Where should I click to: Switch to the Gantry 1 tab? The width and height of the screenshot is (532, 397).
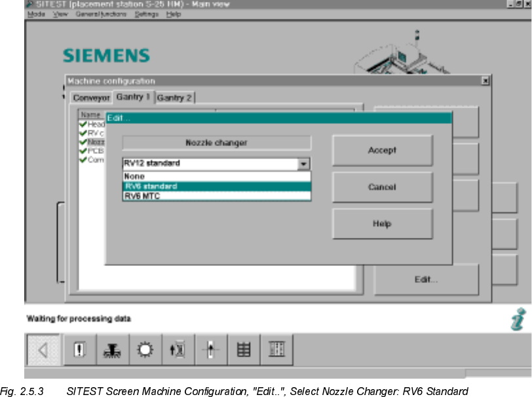tap(133, 97)
